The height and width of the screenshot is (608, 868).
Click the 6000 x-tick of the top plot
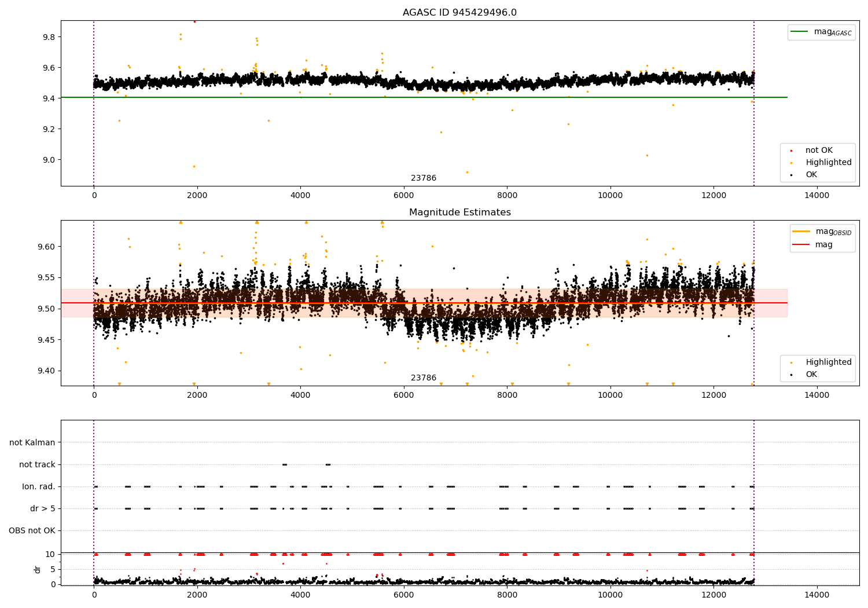pos(404,196)
